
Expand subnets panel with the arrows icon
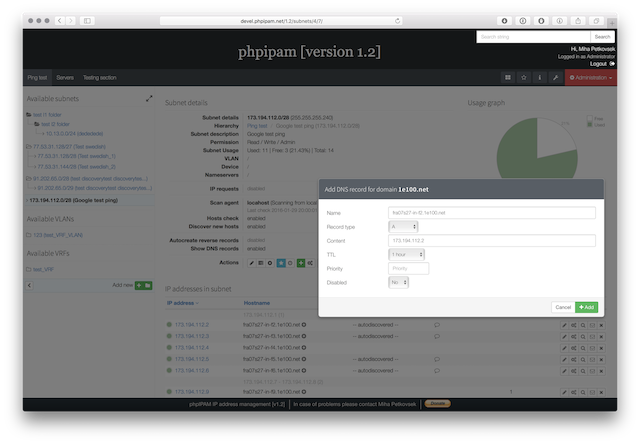pos(149,99)
